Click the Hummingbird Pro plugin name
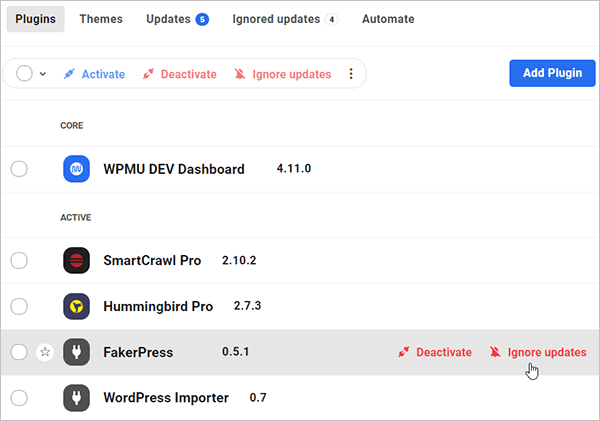Viewport: 600px width, 421px height. [158, 306]
